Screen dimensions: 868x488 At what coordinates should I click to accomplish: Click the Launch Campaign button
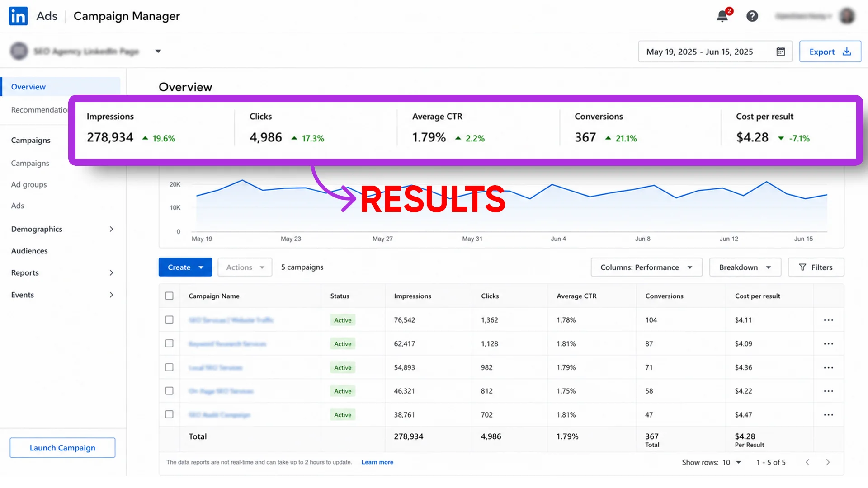coord(62,448)
